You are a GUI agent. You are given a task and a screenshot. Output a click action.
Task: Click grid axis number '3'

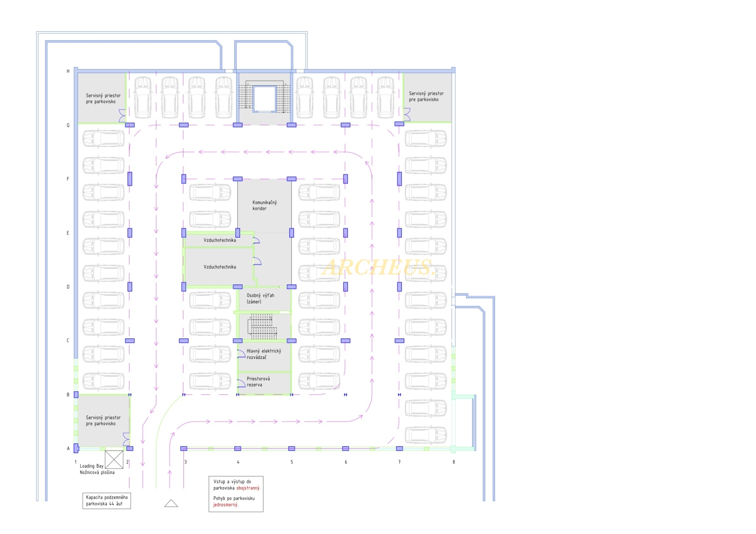point(185,462)
